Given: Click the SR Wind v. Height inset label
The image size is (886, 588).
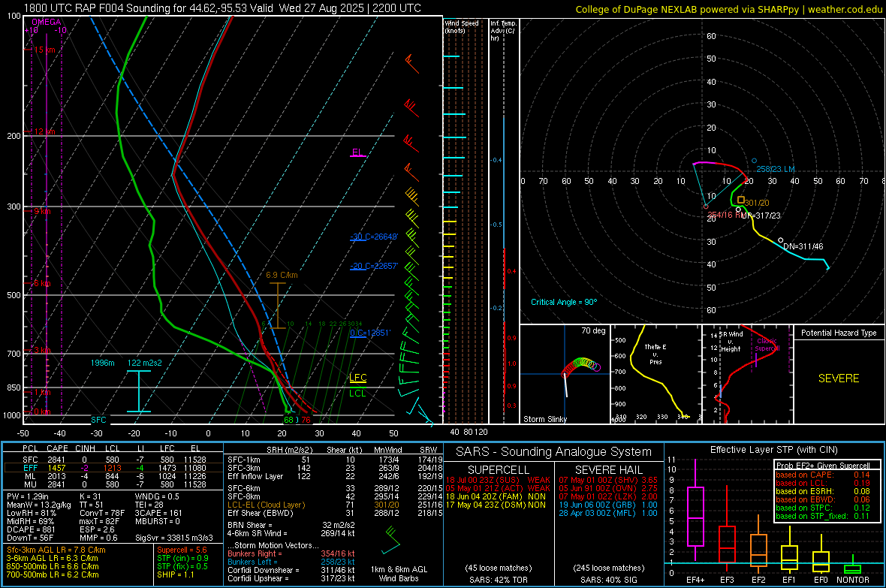Looking at the screenshot, I should point(731,342).
